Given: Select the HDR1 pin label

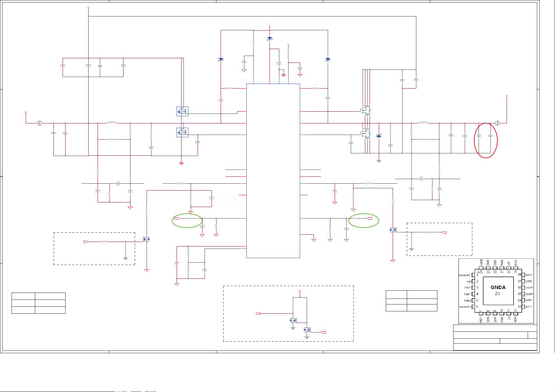Looking at the screenshot, I should (x=515, y=319).
